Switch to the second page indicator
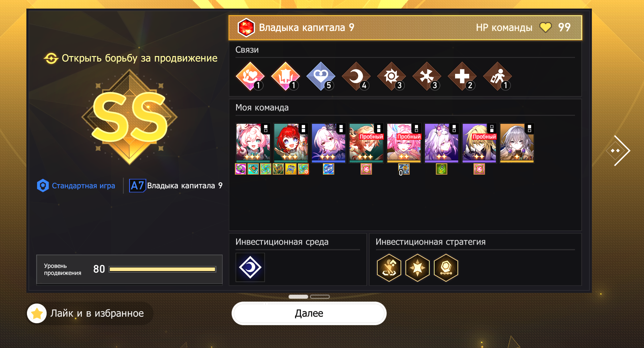 click(320, 297)
